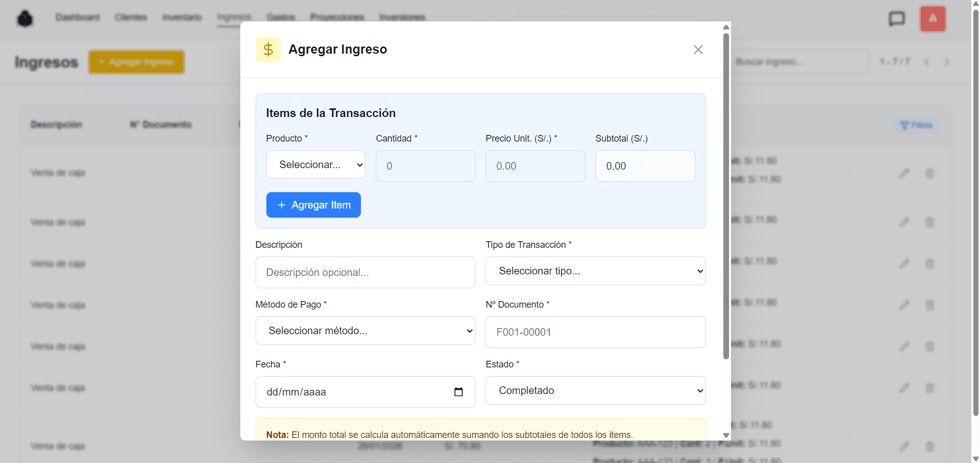Click the modal scrollbar up arrow
The width and height of the screenshot is (980, 463).
[726, 27]
